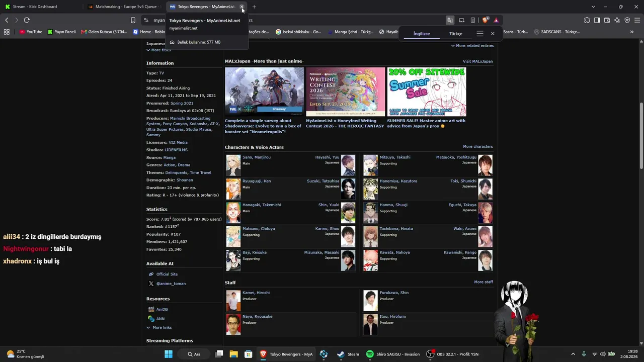Click the Task View taskbar icon
Screen dimensions: 644x362
pos(219,354)
